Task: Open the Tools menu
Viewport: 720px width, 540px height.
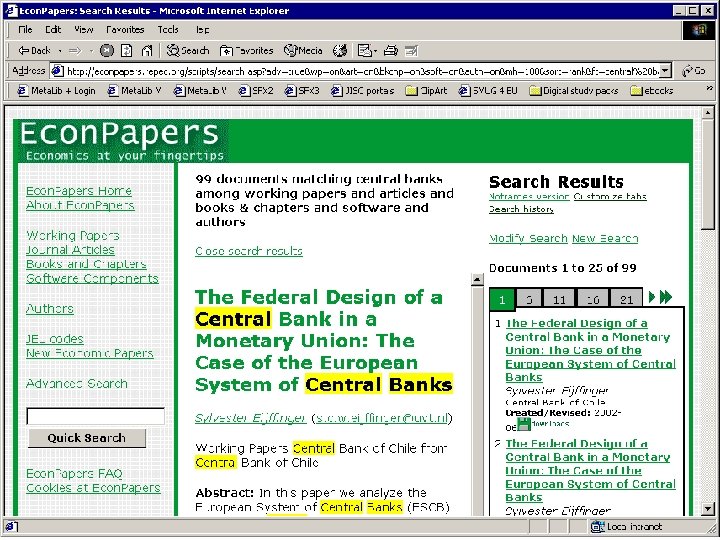Action: (168, 30)
